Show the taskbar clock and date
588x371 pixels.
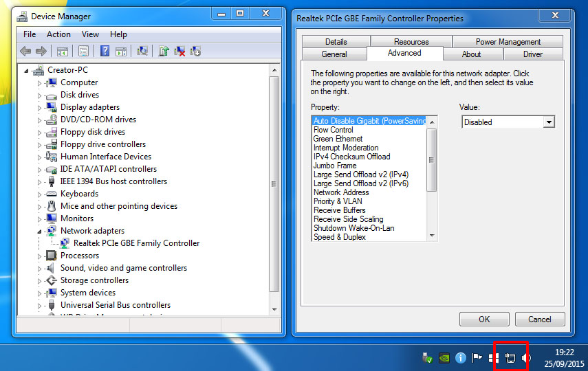click(565, 358)
